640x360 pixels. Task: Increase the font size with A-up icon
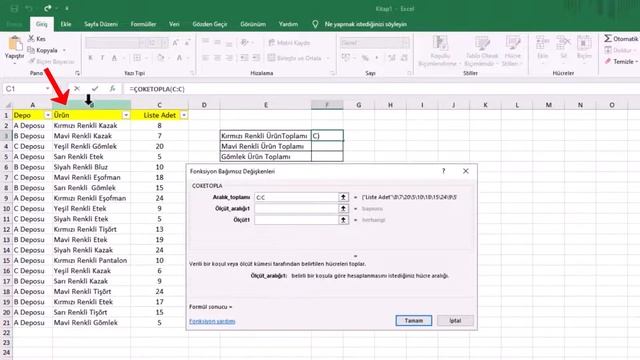(176, 43)
